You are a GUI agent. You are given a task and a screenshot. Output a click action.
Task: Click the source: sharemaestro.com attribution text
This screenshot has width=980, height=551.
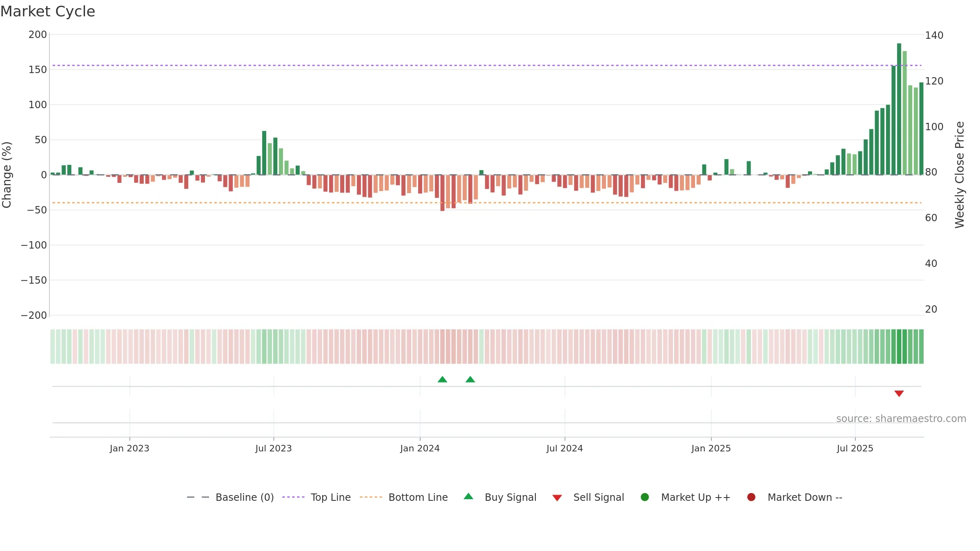tap(901, 418)
